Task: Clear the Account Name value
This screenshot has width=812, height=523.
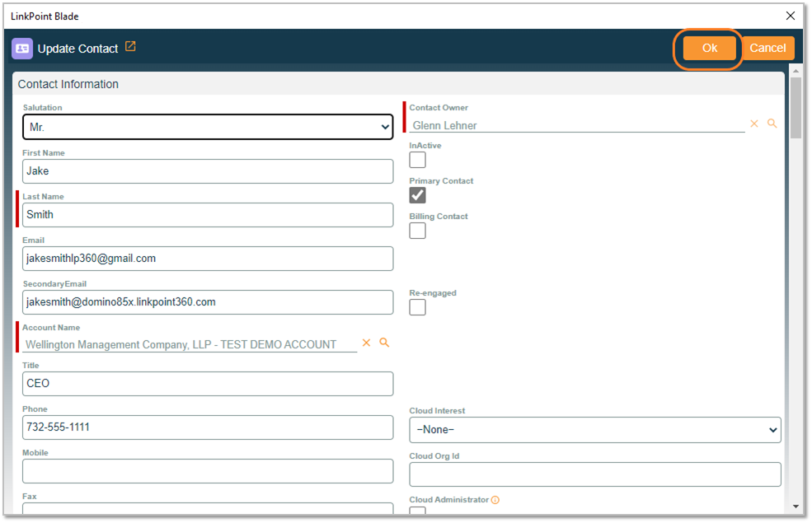Action: 366,343
